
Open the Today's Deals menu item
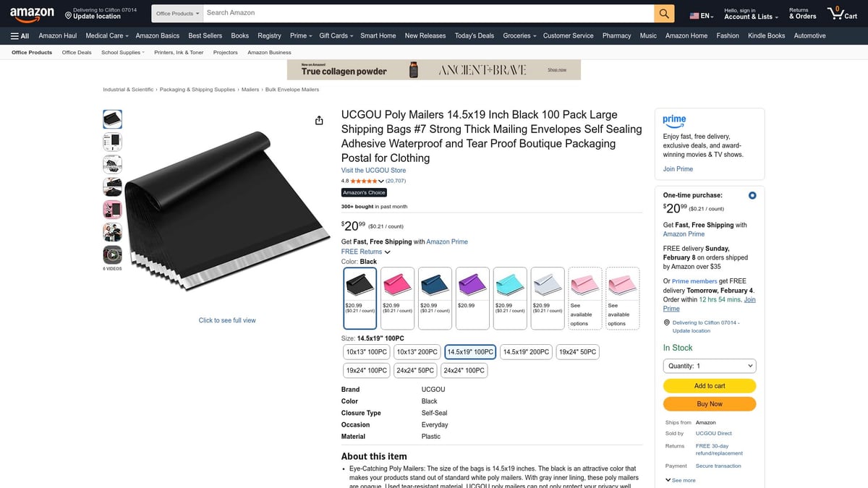point(474,35)
